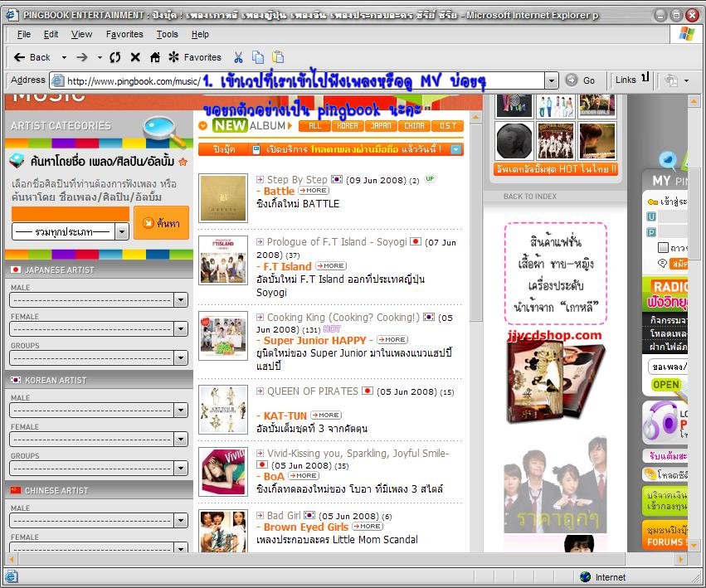706x588 pixels.
Task: Select the CHINA album filter tab
Action: click(414, 126)
